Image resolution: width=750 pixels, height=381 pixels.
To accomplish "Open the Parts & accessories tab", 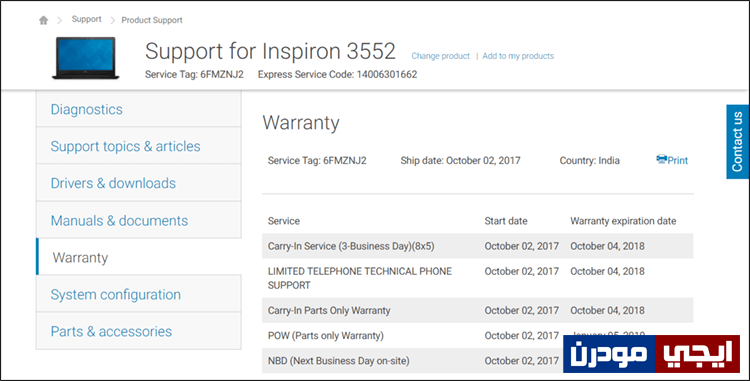I will pyautogui.click(x=139, y=331).
